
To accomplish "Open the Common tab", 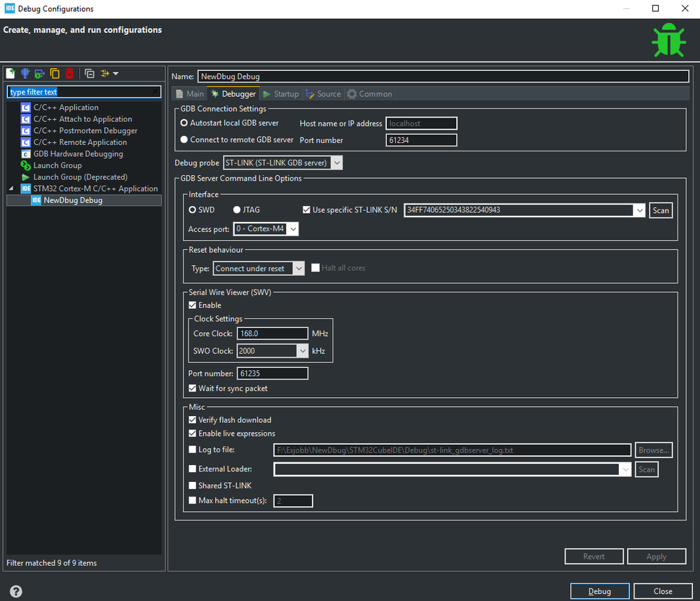I will click(x=370, y=94).
